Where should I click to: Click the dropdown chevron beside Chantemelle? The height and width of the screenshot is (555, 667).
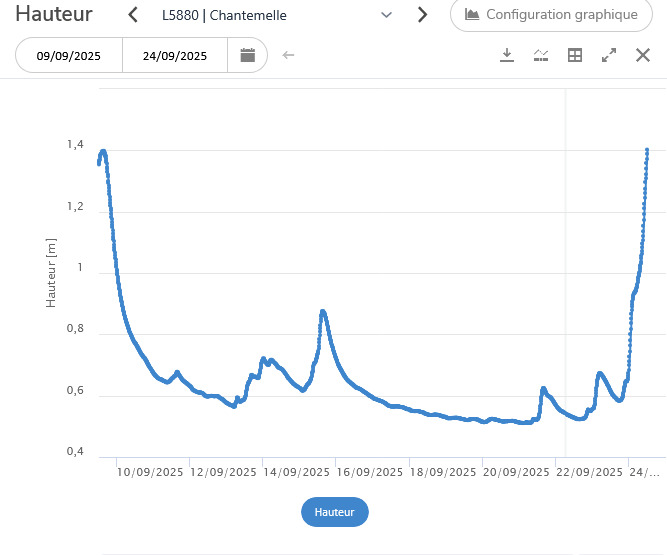click(x=387, y=15)
